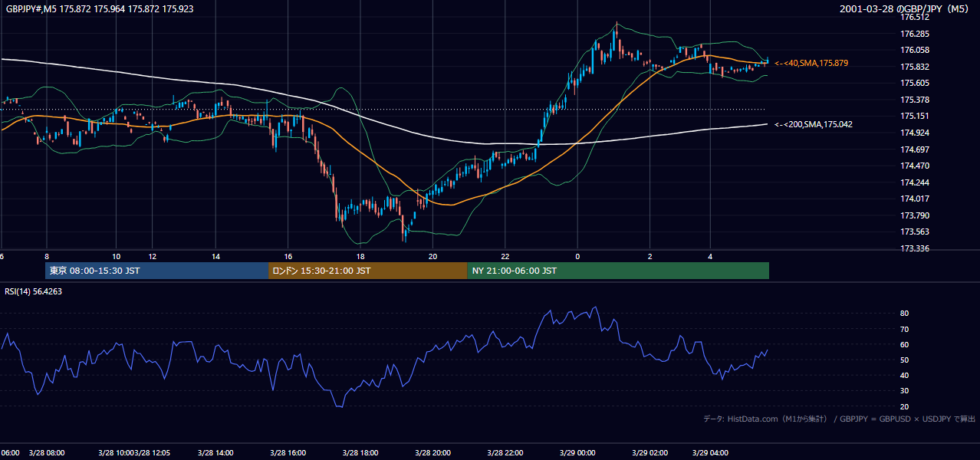The image size is (980, 460).
Task: Click hour label 14 under price chart
Action: (x=216, y=256)
